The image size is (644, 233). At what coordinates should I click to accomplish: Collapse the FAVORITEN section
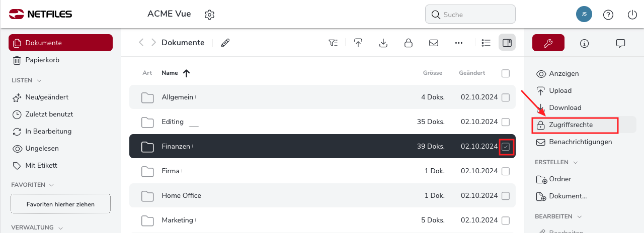[x=51, y=185]
